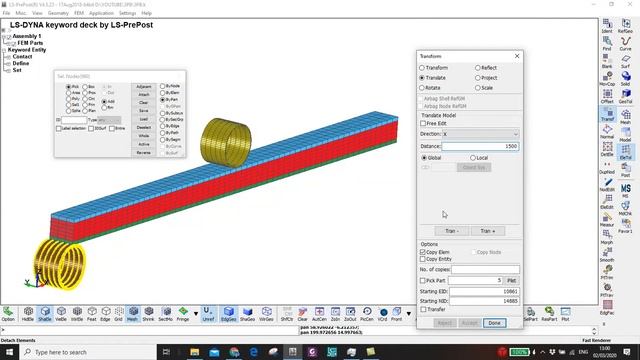Open the Solid geometry tool
Screen dimensions: 640x360
pos(625,78)
